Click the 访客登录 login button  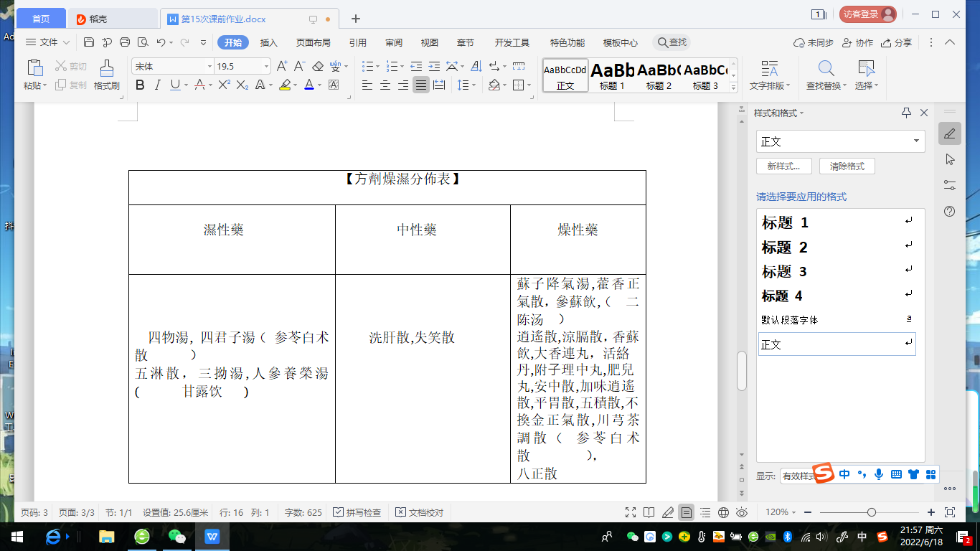[x=868, y=14]
